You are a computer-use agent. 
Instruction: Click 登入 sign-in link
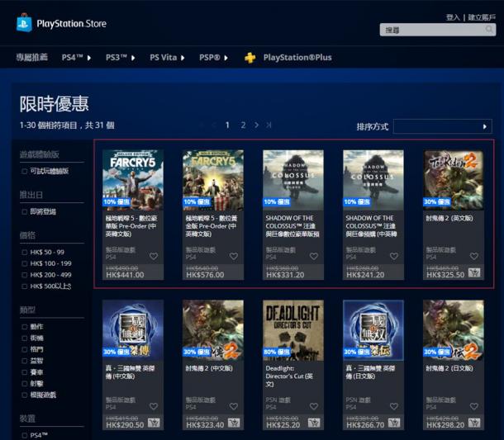click(x=453, y=17)
